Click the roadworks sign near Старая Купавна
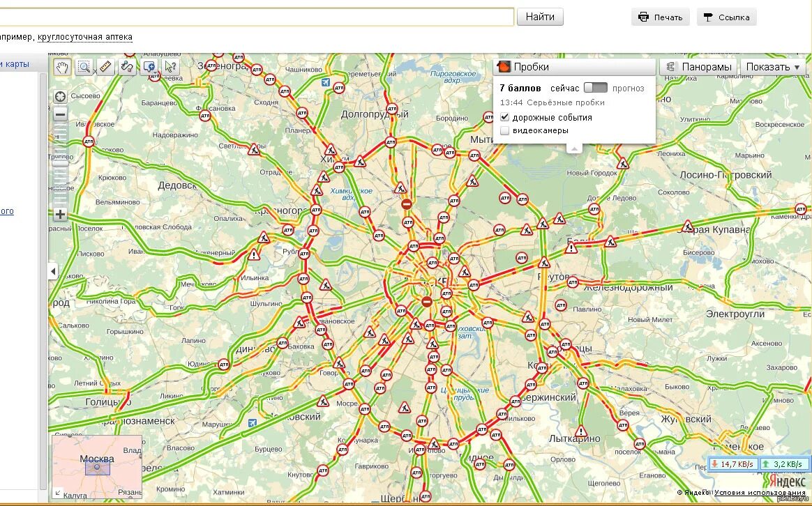This screenshot has width=812, height=506. tap(688, 226)
